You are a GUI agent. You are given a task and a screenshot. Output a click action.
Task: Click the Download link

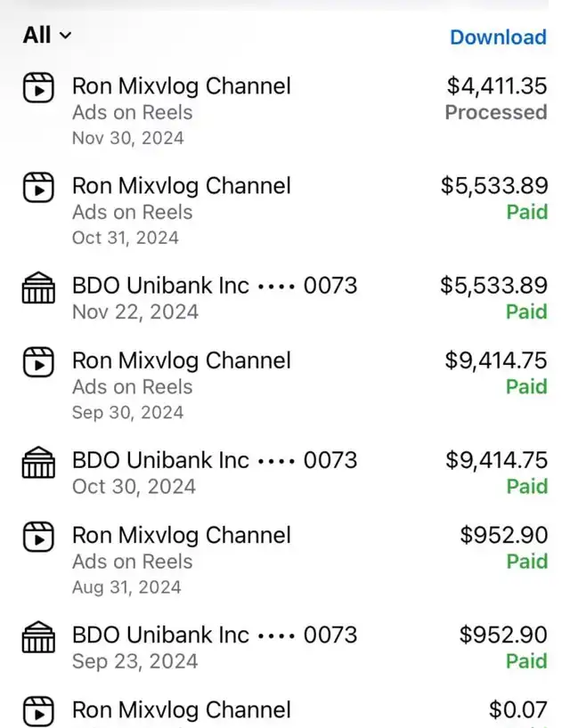(x=499, y=37)
